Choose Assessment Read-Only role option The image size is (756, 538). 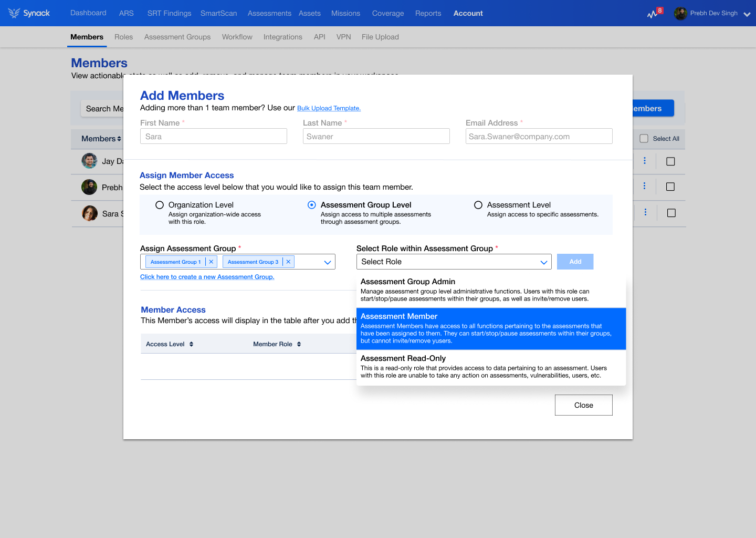[x=491, y=367]
